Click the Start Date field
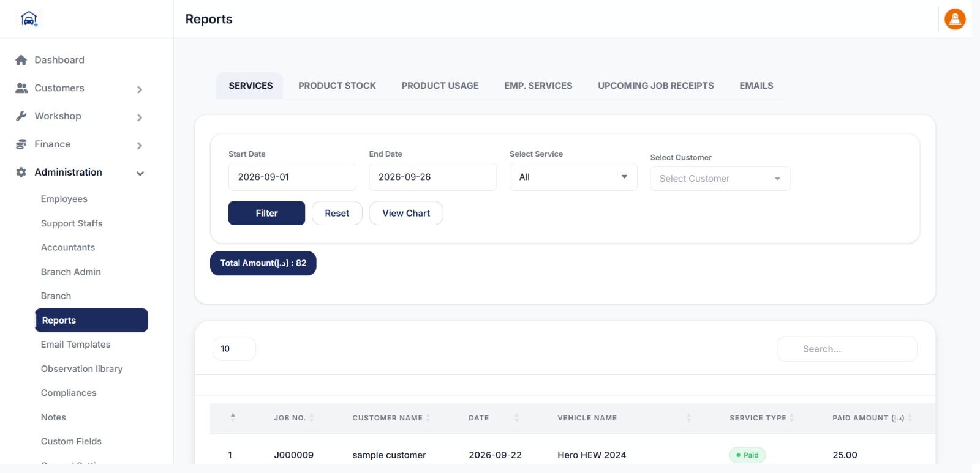980x473 pixels. pyautogui.click(x=292, y=177)
